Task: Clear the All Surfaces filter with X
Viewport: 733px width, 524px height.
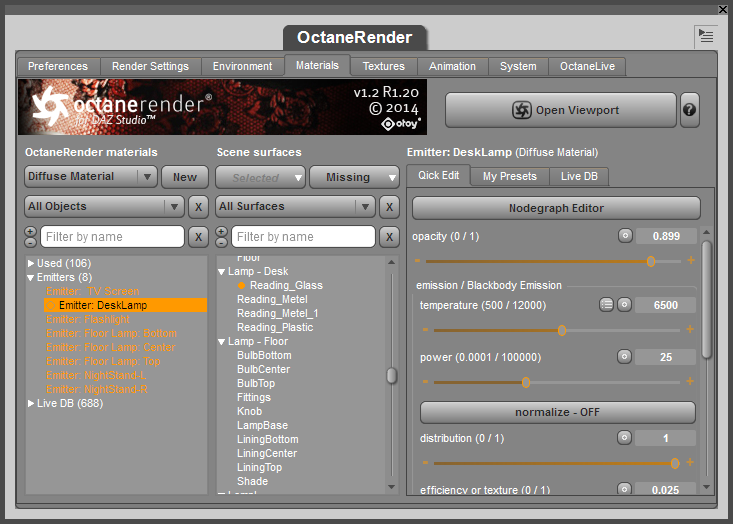Action: (x=389, y=207)
